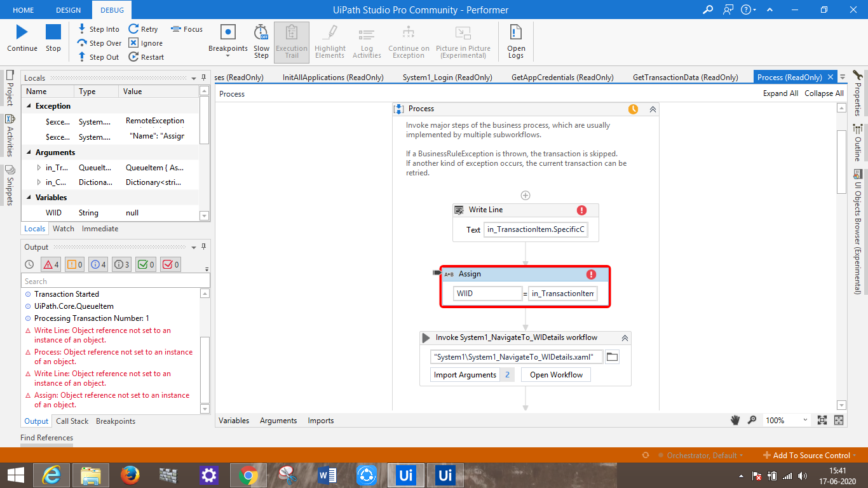Screen dimensions: 868x488
Task: Switch to the HOME ribbon tab
Action: click(x=24, y=10)
